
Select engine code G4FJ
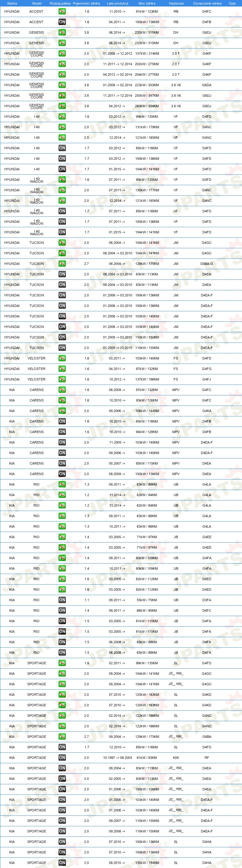[206, 379]
